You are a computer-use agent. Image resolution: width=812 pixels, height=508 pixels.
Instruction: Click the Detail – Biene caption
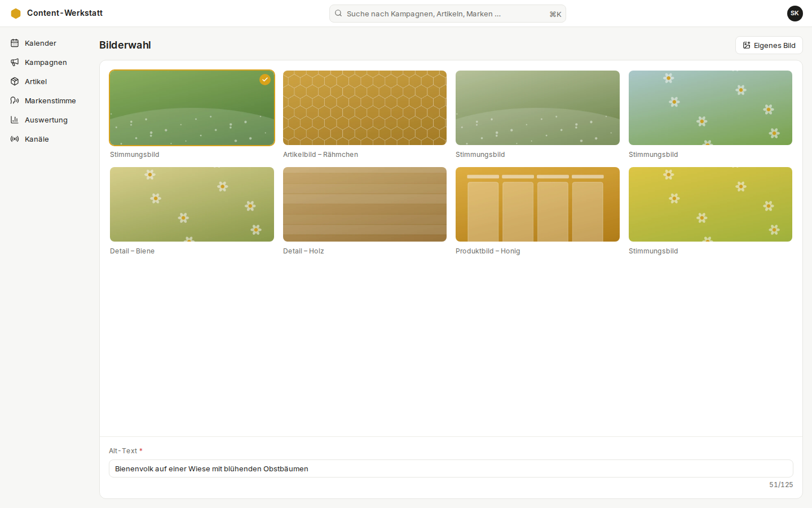point(132,251)
